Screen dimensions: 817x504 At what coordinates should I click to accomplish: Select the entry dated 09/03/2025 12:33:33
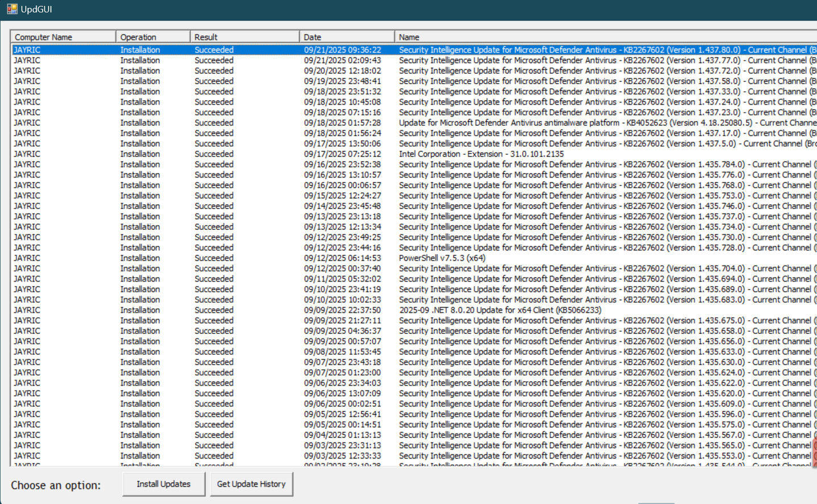pos(342,456)
